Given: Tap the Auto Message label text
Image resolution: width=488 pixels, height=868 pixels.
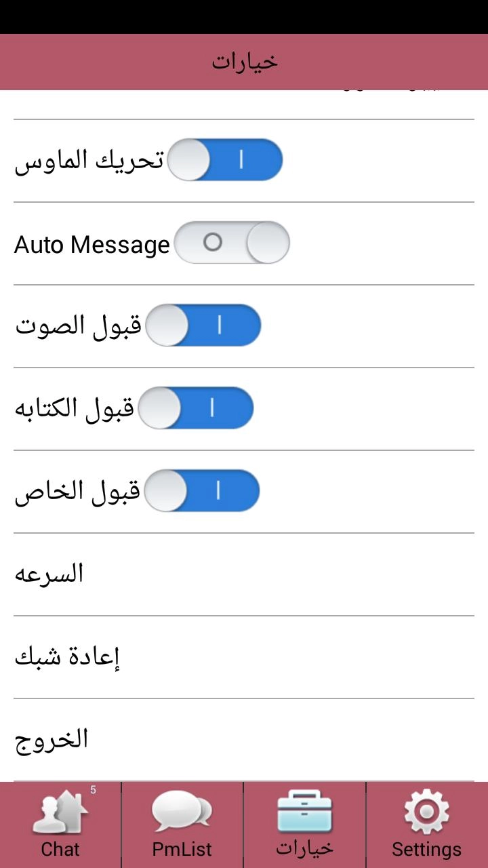Looking at the screenshot, I should 91,244.
